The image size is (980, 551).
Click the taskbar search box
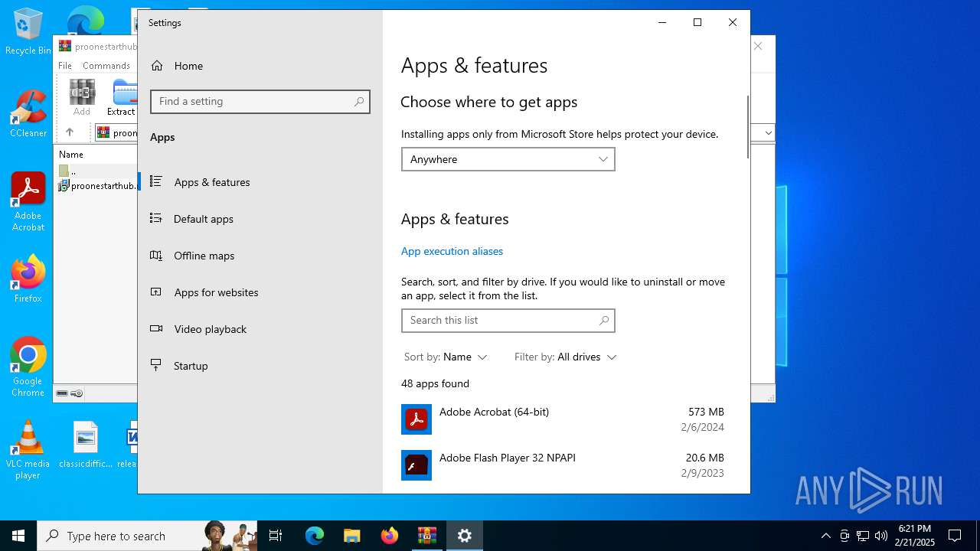pos(147,536)
